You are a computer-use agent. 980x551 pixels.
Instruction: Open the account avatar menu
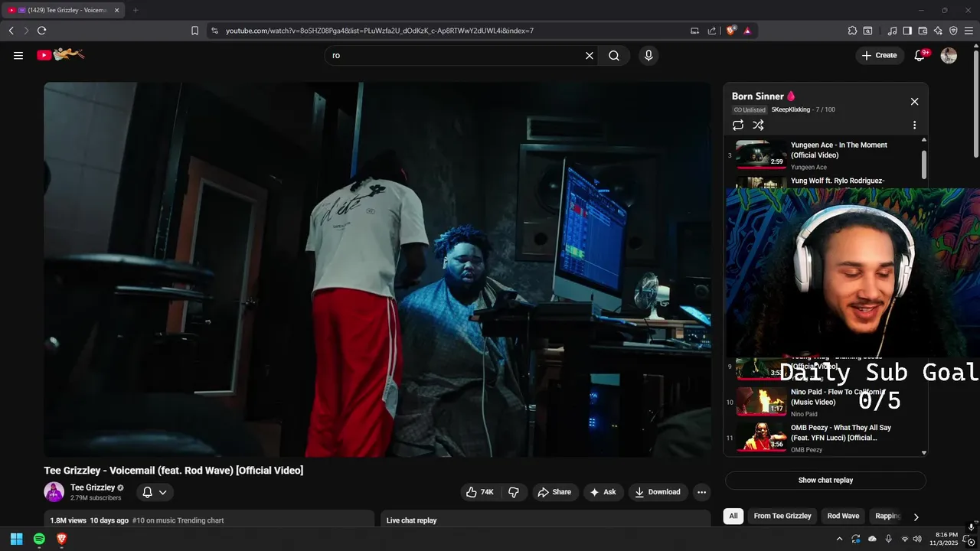(949, 55)
